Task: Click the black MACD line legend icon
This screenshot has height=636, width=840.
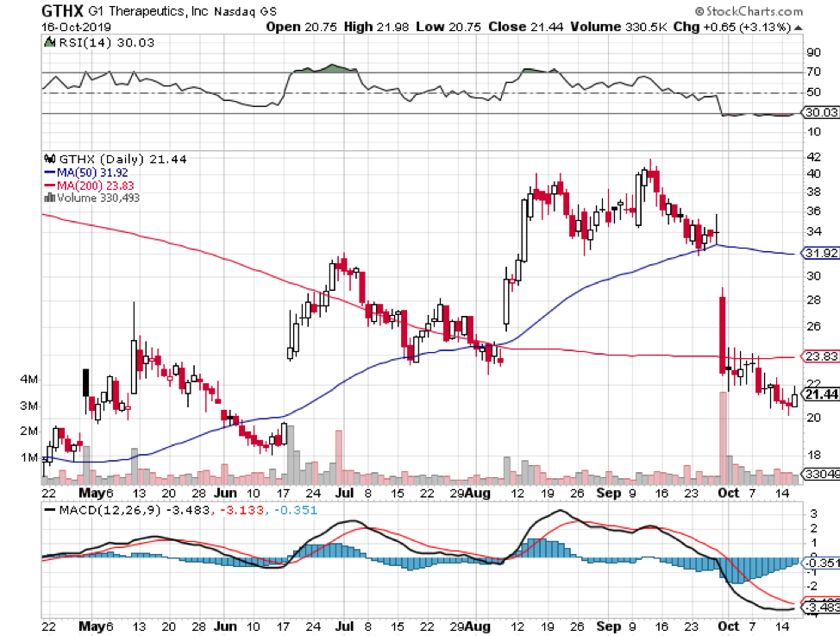Action: point(50,510)
